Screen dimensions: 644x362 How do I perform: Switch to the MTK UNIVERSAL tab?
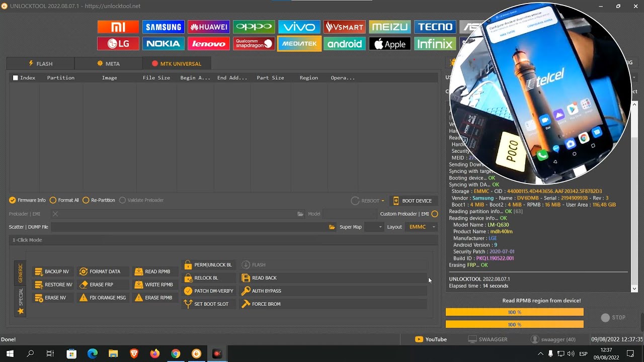point(177,64)
